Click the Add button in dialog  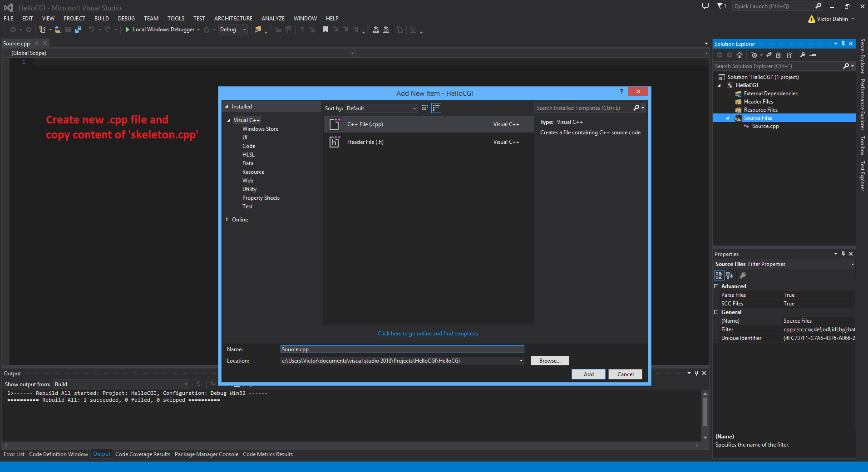pos(588,374)
